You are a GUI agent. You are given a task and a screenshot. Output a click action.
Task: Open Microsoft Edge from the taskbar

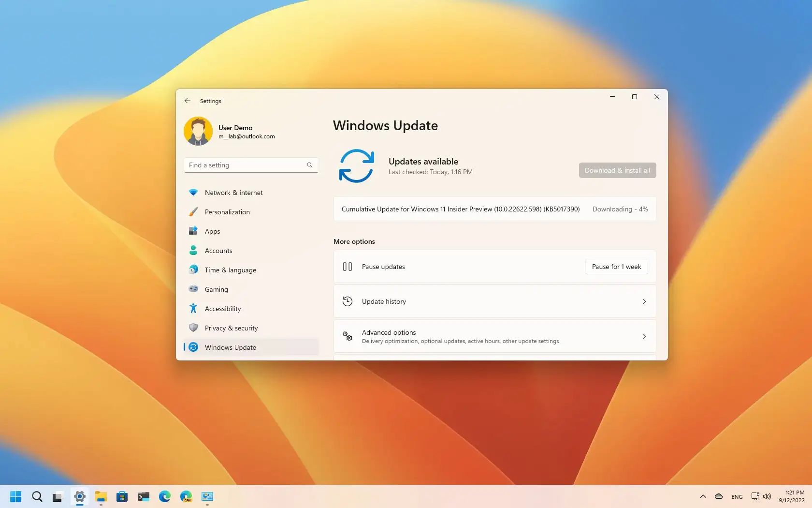point(165,496)
